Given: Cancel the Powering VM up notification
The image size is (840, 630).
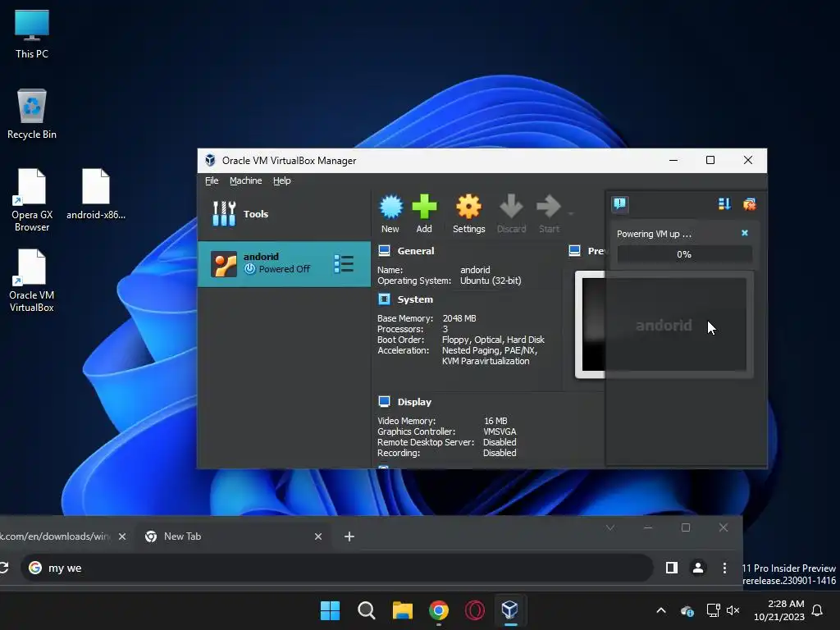Looking at the screenshot, I should pyautogui.click(x=745, y=233).
